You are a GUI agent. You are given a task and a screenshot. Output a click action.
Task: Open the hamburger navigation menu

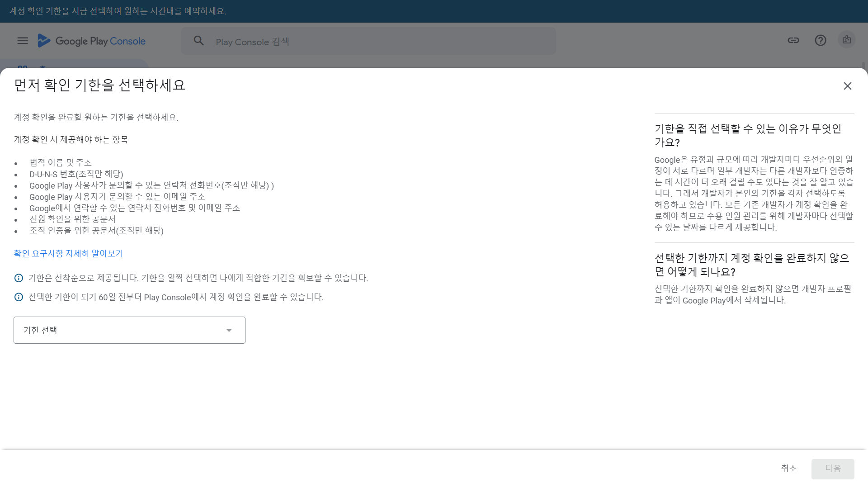[x=23, y=41]
